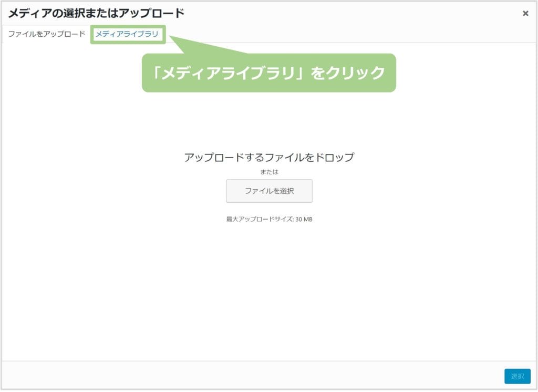Viewport: 538px width, 392px height.
Task: Click the アップロードするファイルをドロップ heading
Action: [x=269, y=157]
